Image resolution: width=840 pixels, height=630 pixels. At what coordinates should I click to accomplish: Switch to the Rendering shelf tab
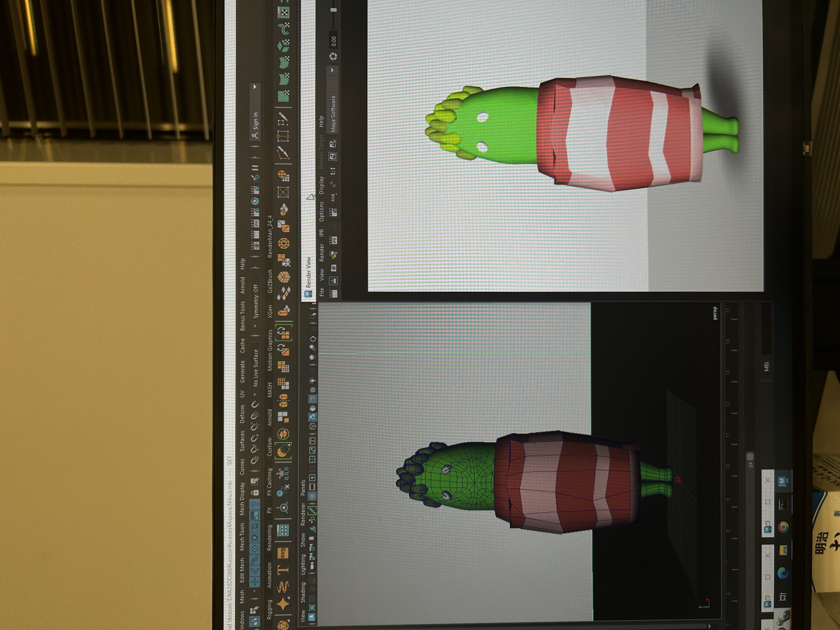click(x=269, y=537)
